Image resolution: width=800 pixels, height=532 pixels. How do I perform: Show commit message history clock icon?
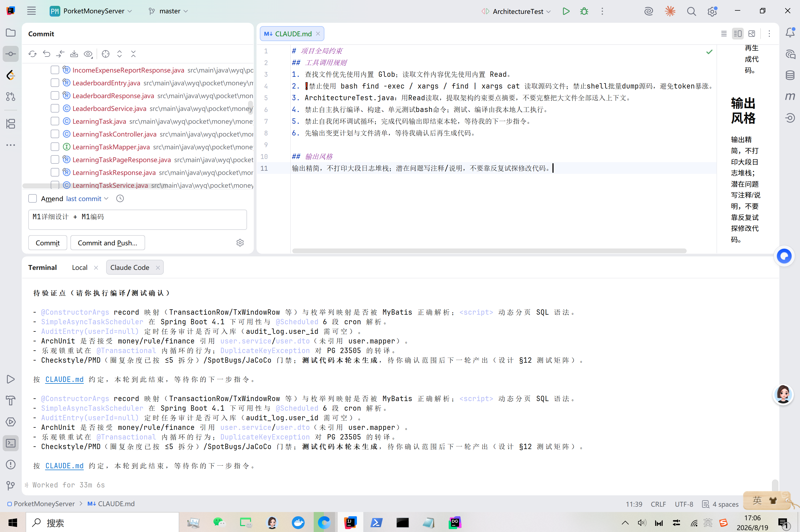point(120,198)
